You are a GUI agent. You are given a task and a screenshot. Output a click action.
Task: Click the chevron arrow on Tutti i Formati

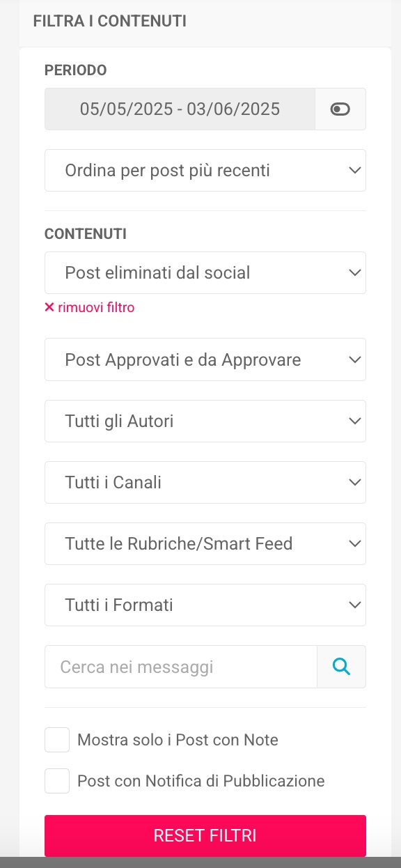[x=355, y=605]
